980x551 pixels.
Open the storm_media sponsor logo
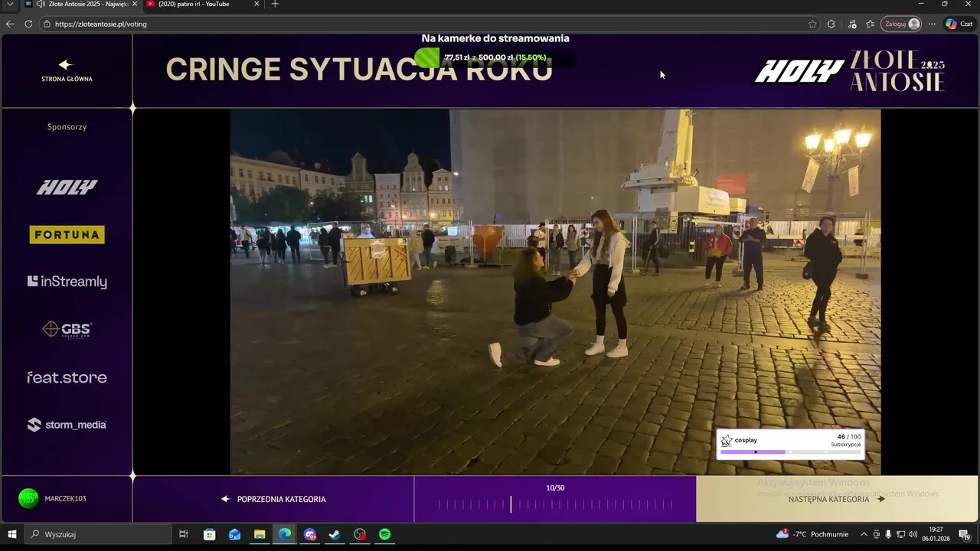click(x=67, y=425)
